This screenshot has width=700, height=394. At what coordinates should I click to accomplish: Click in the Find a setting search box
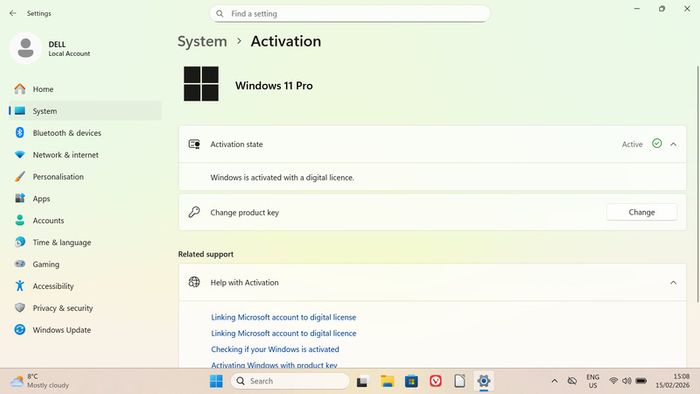point(350,14)
